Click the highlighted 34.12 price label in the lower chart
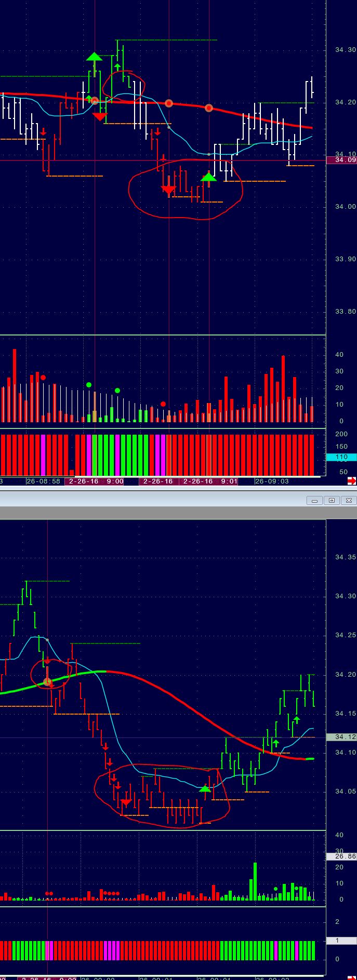Viewport: 357px width, 980px height. 341,737
